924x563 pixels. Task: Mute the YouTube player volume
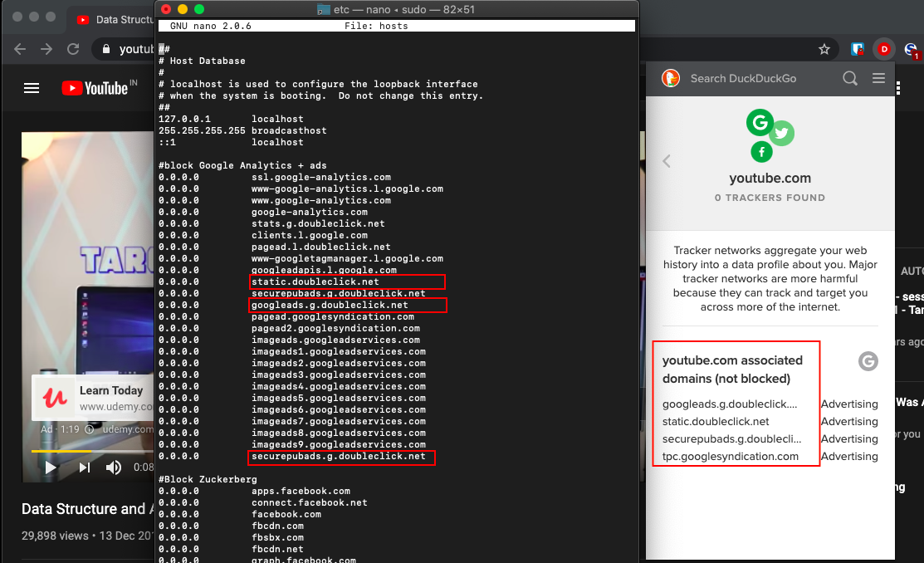click(x=113, y=468)
